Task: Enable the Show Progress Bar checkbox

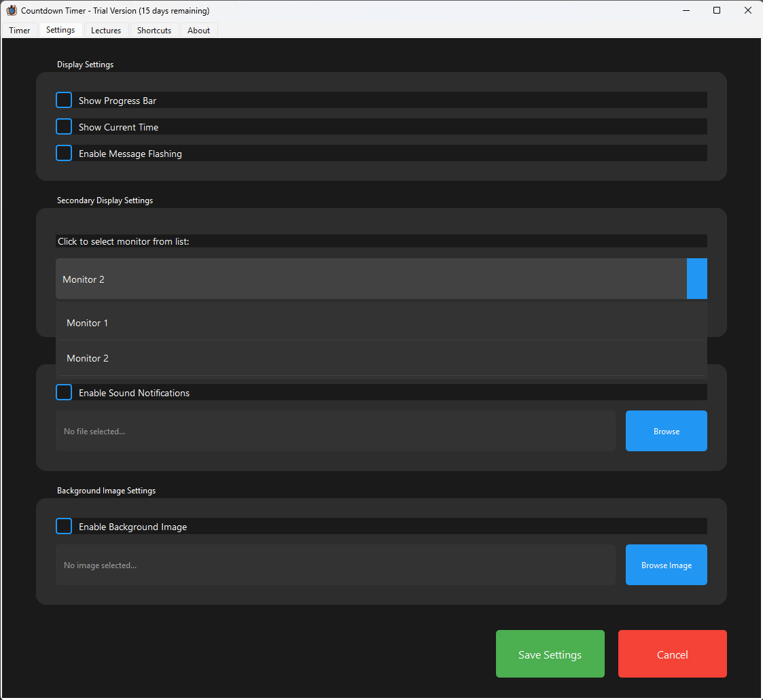Action: tap(64, 101)
